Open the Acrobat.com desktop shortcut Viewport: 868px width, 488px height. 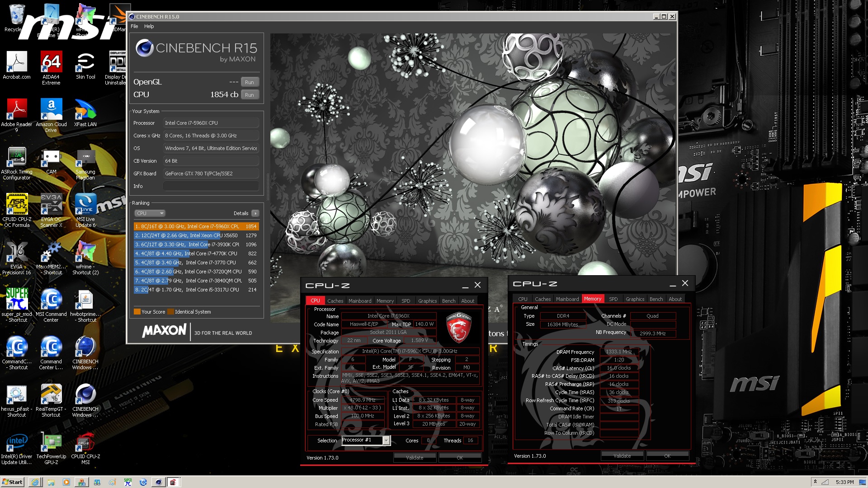(x=17, y=66)
